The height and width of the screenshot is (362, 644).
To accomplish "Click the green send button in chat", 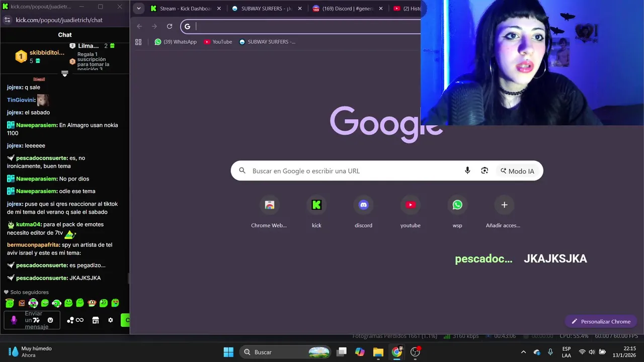I will click(126, 320).
